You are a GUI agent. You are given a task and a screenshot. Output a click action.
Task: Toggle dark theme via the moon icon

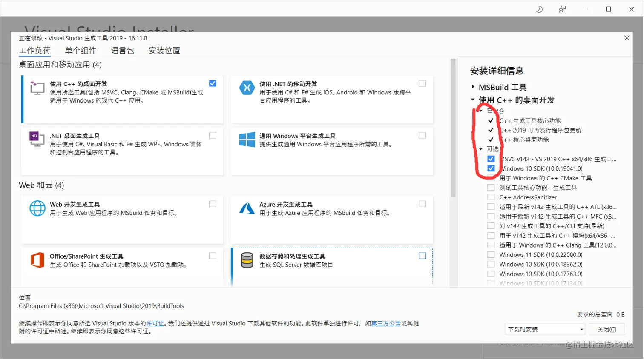(x=539, y=9)
